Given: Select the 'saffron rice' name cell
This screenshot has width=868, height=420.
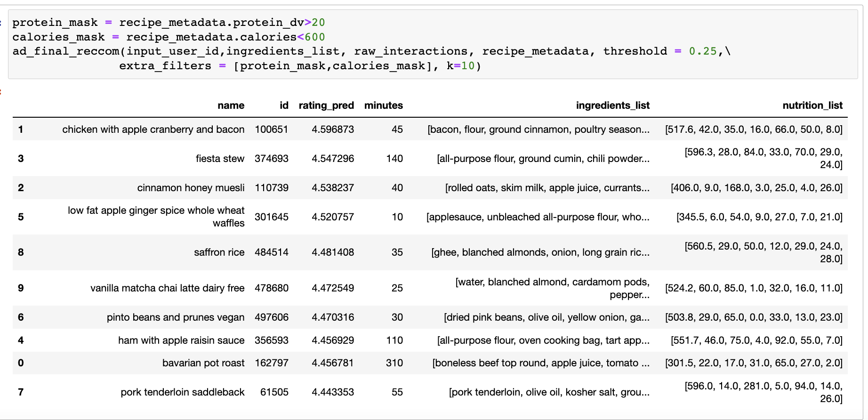Looking at the screenshot, I should tap(219, 252).
